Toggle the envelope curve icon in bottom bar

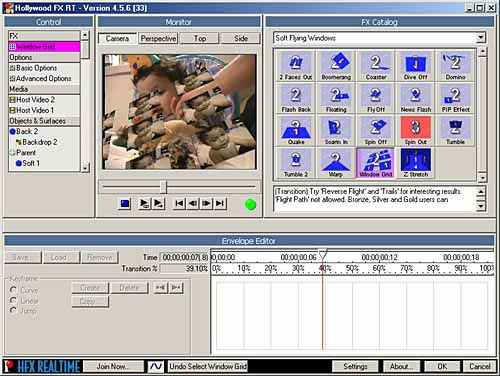155,366
